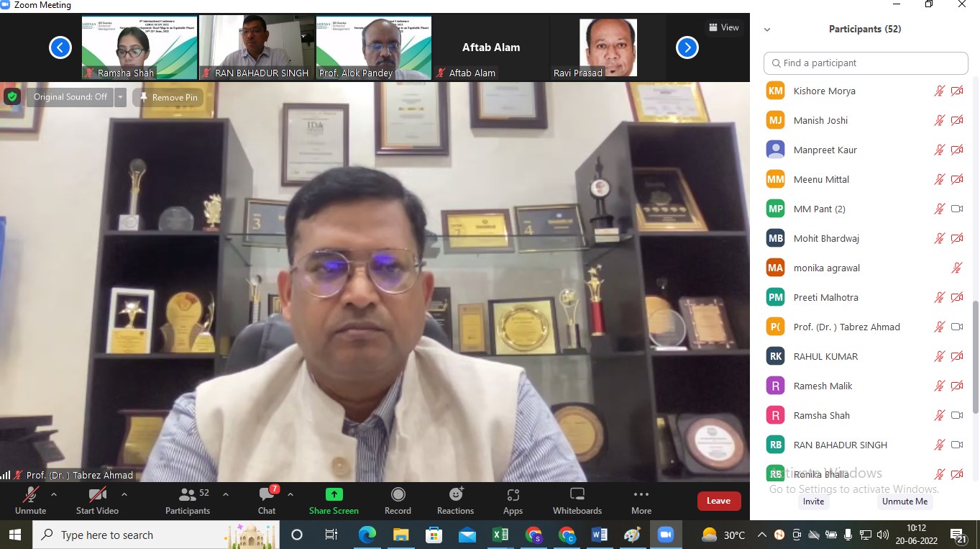Toggle Start Video on
The image size is (980, 549).
pos(97,495)
